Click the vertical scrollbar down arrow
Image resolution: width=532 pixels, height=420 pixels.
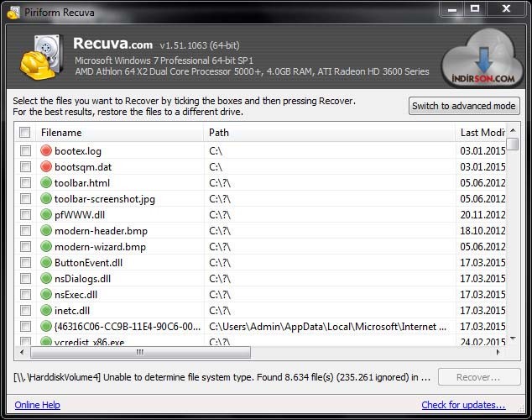(x=513, y=339)
